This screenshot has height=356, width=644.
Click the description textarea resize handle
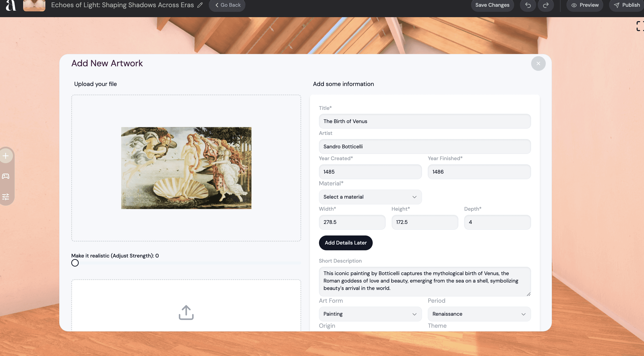528,294
